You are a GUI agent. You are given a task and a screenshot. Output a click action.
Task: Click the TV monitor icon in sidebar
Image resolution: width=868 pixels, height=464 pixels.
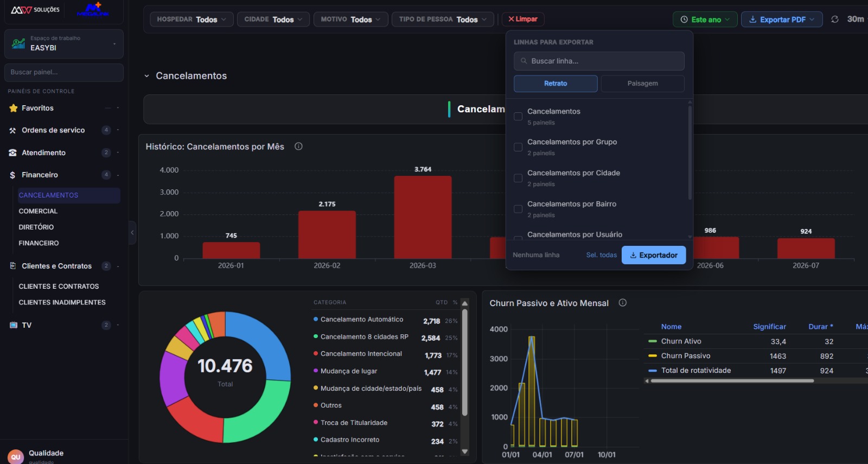14,325
